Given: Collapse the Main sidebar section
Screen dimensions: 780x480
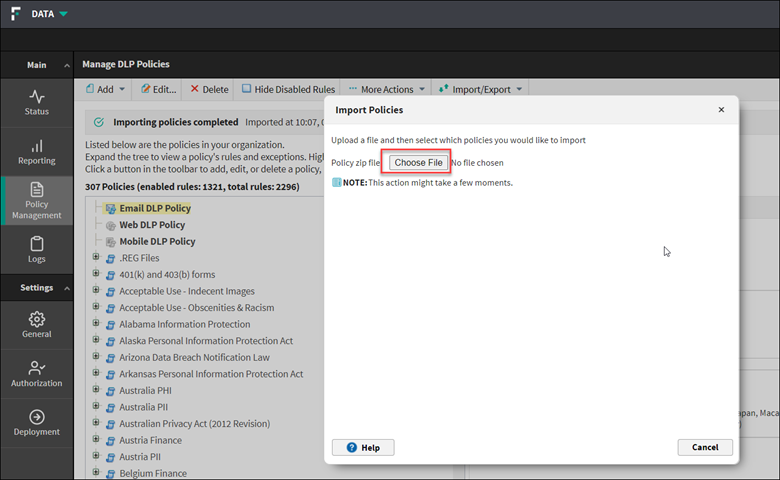Looking at the screenshot, I should coord(66,65).
